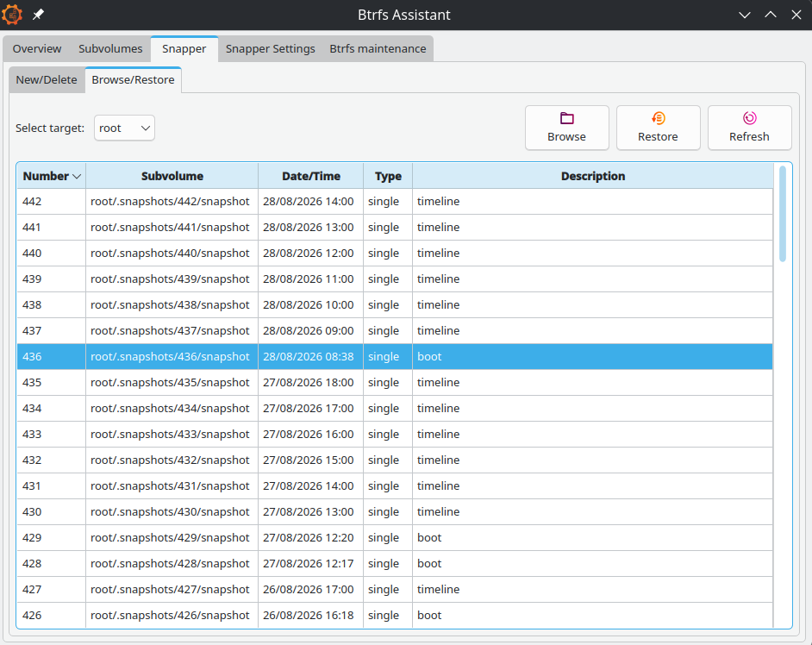812x645 pixels.
Task: Select snapshot number 432
Action: [32, 460]
